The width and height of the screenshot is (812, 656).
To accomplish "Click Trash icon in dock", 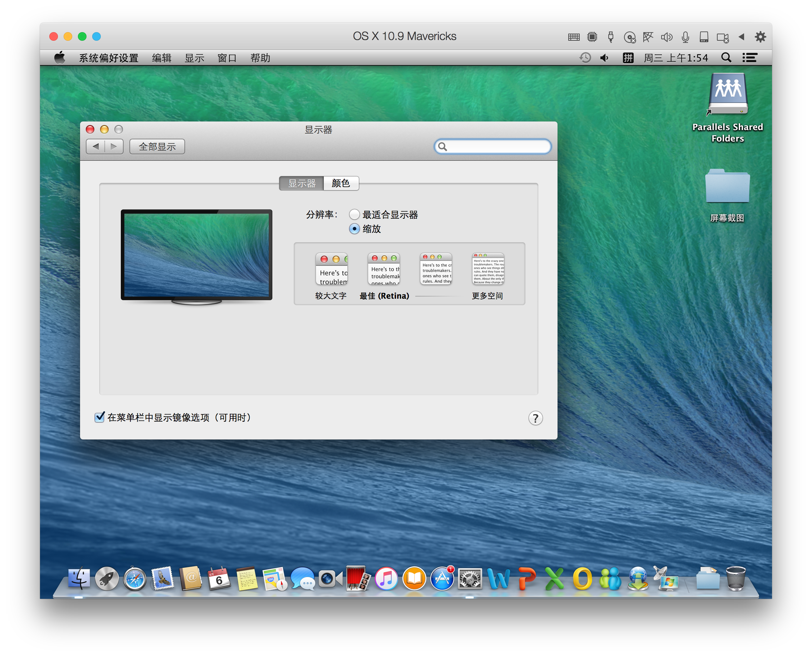I will pos(735,578).
